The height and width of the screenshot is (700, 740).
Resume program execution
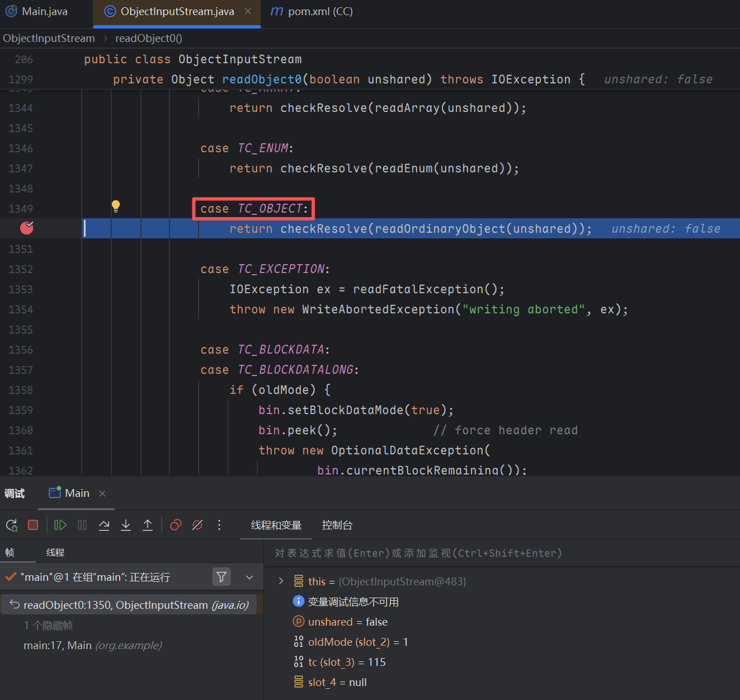pos(60,525)
